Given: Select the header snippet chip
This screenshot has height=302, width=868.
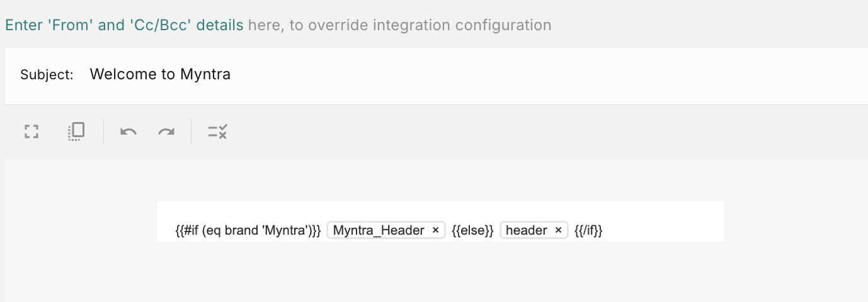Looking at the screenshot, I should click(x=526, y=230).
